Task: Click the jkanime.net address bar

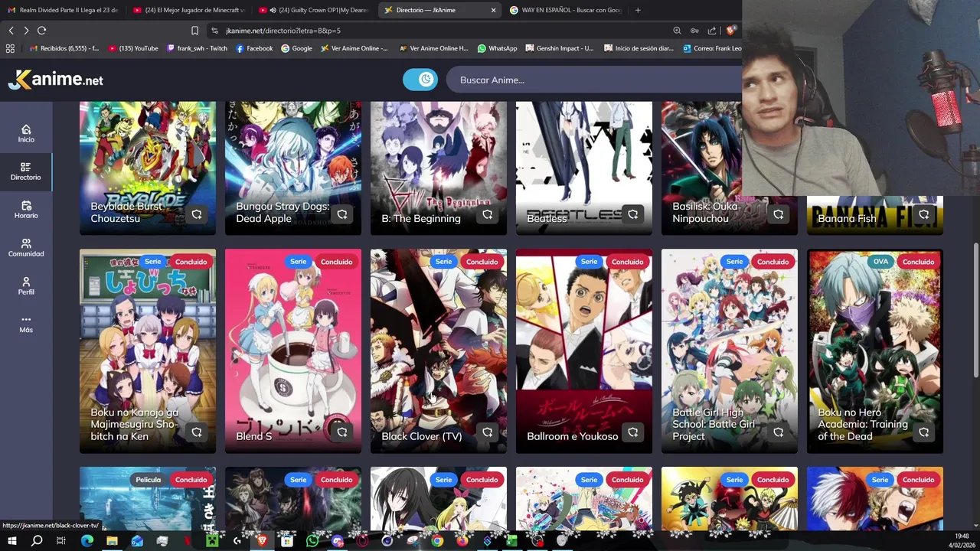Action: 436,31
